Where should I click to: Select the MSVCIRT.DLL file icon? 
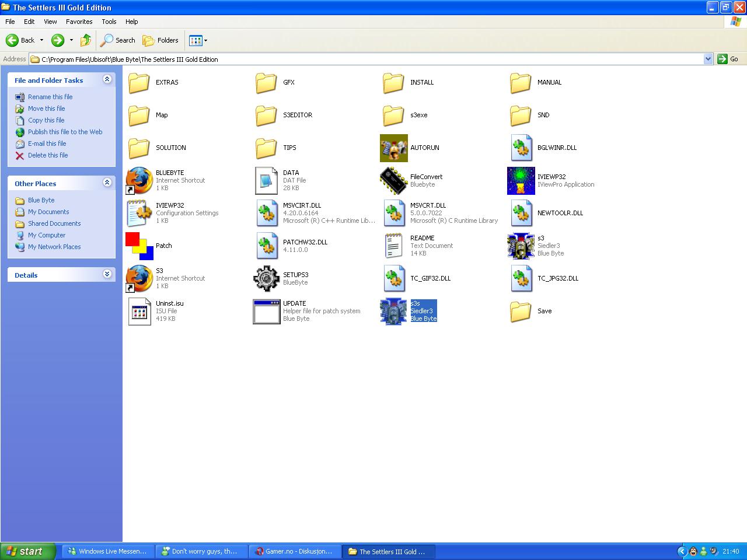click(x=266, y=213)
